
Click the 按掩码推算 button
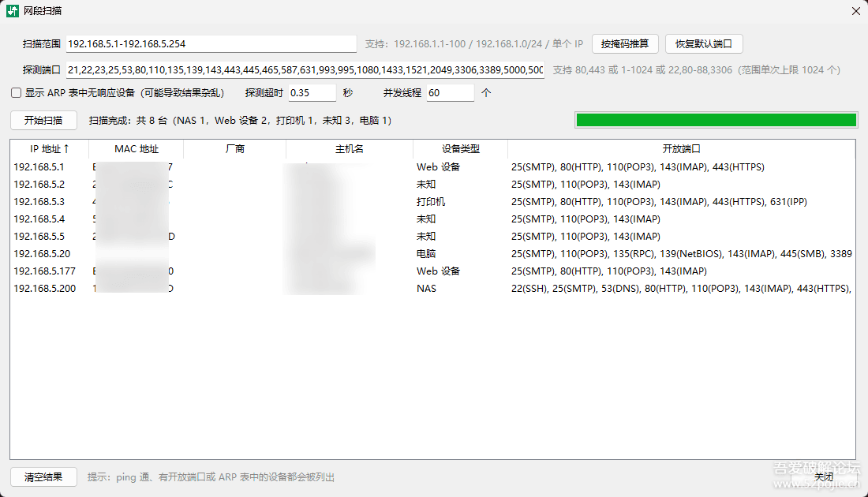pyautogui.click(x=625, y=43)
